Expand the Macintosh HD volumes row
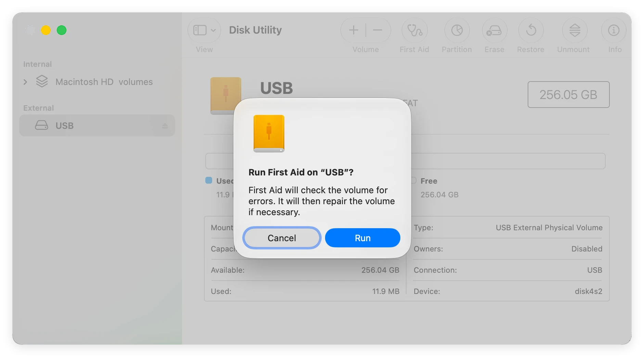644x357 pixels. (x=25, y=82)
